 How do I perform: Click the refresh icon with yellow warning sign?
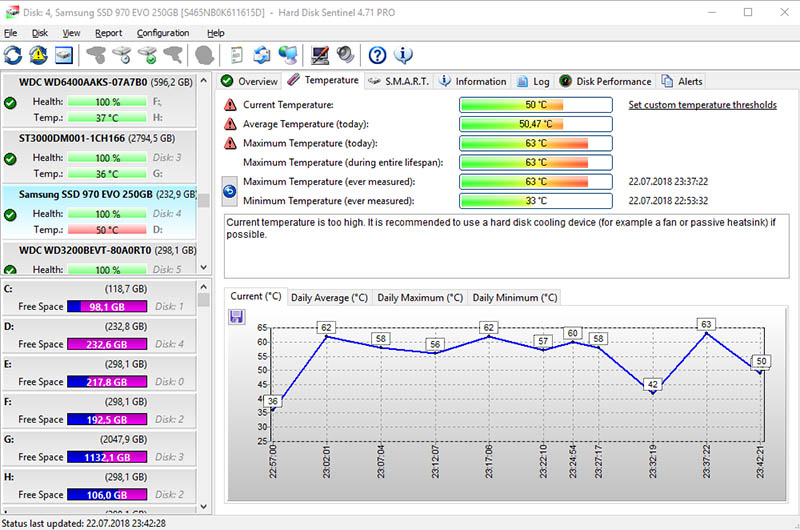tap(38, 54)
